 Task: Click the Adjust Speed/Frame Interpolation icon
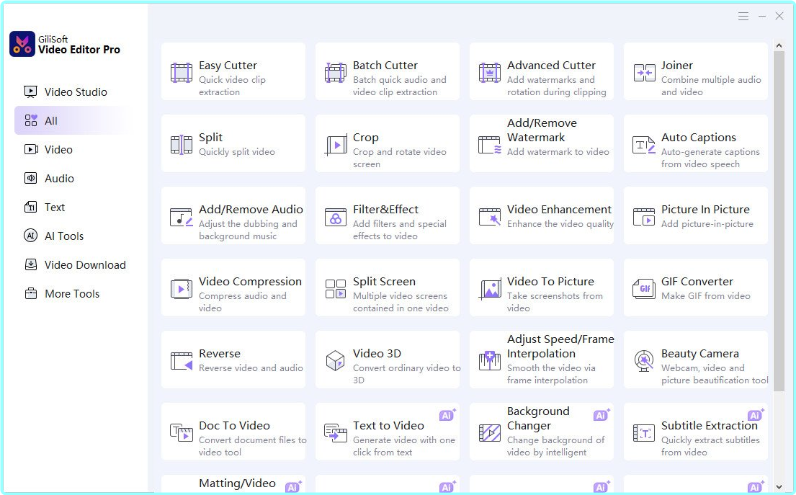click(x=490, y=360)
